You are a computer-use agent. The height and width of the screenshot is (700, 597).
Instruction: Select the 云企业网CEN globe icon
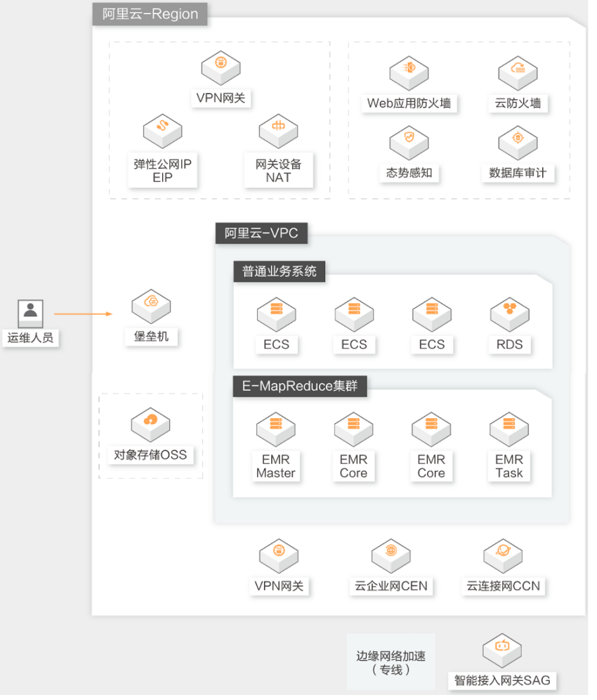[391, 556]
